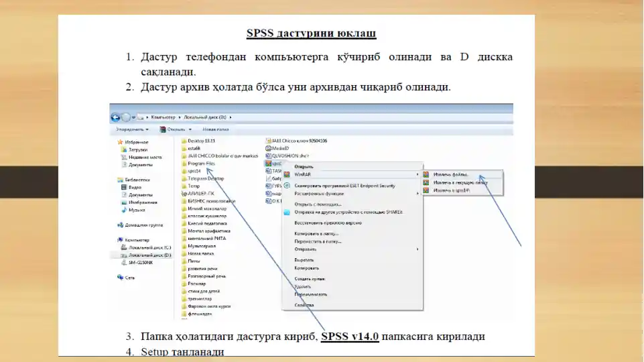
Task: Open the recent locations dropdown beside Forward
Action: 133,117
